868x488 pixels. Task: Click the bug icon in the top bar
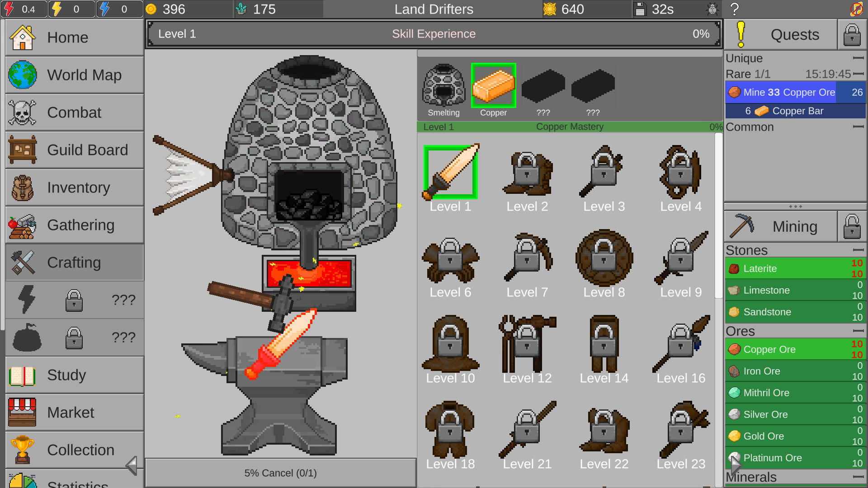coord(713,9)
